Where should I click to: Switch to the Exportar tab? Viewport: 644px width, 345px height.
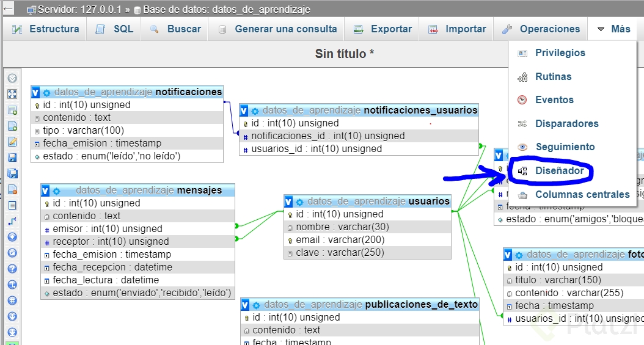pos(382,29)
